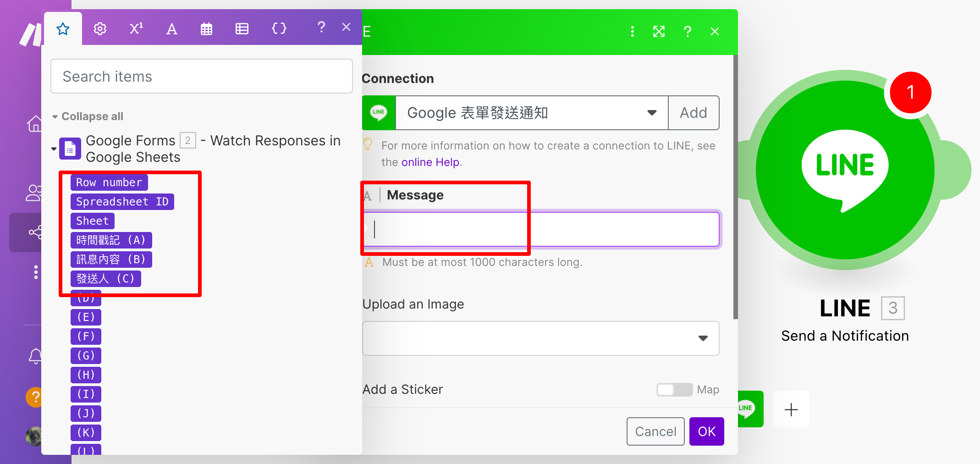Insert the (E) column pill
Viewport: 980px width, 464px height.
(x=86, y=317)
